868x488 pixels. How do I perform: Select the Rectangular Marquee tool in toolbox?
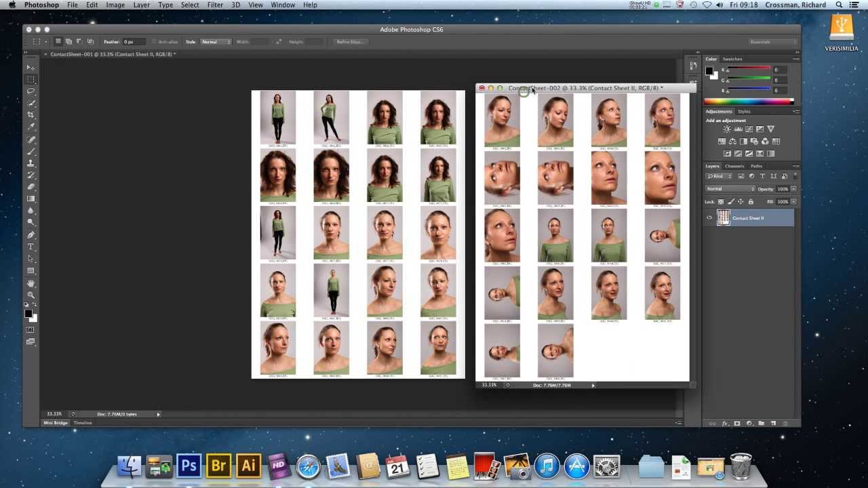31,79
